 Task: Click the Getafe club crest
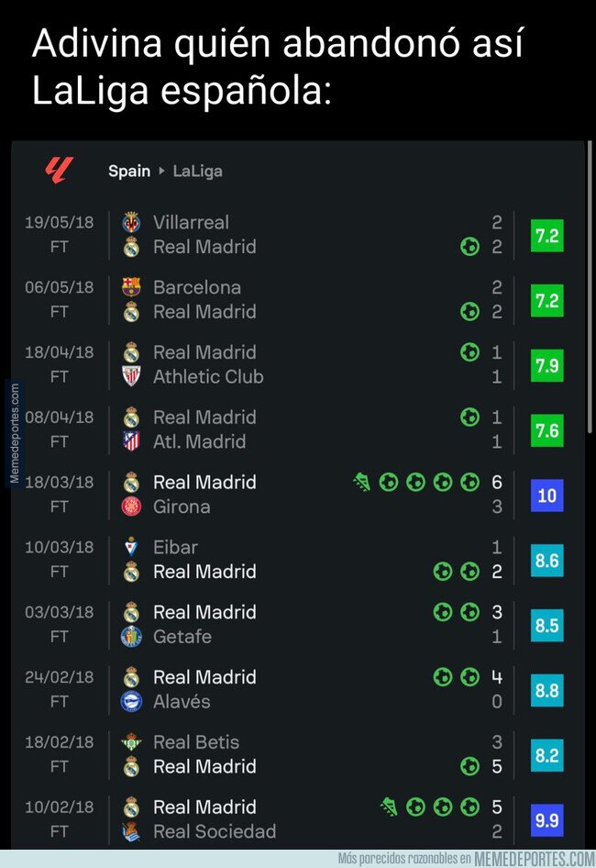pos(131,637)
